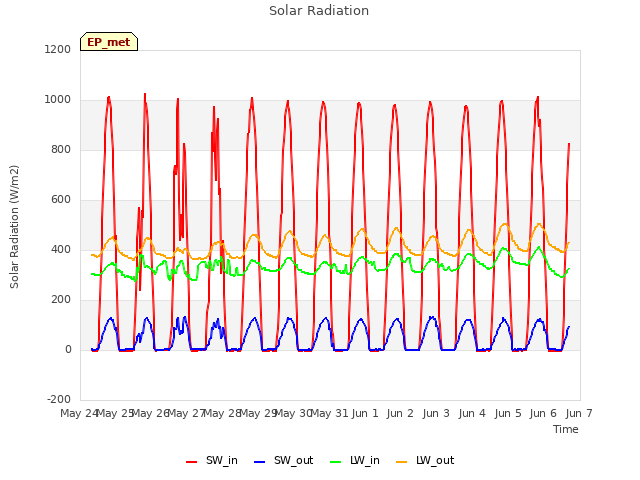Screen dimensions: 640x480
Task: Click the EP_met annotation label
Action: click(x=109, y=42)
